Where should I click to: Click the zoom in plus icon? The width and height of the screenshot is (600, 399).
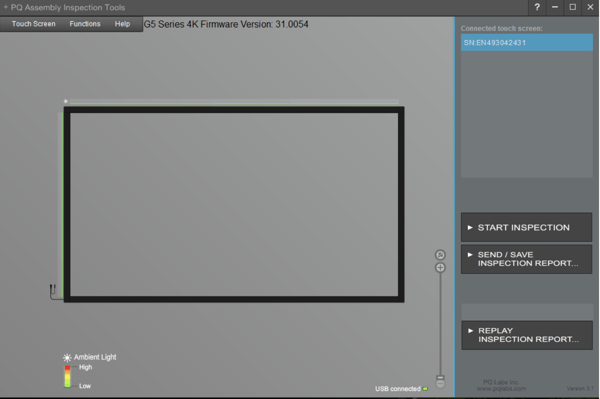point(440,268)
